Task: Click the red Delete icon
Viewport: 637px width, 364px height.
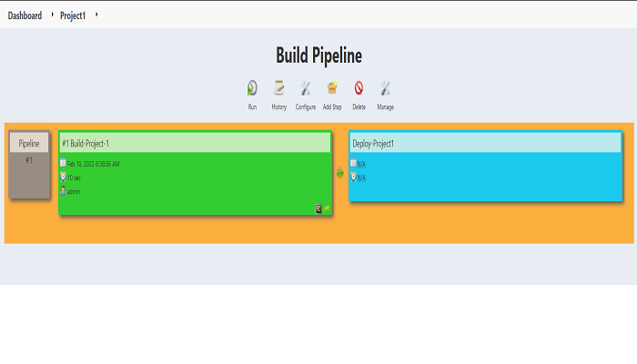Action: tap(359, 87)
